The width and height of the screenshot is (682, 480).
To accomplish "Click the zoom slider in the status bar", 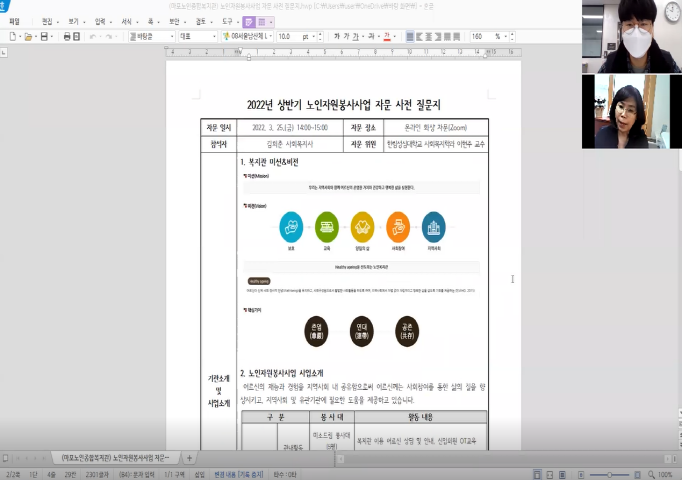I will pyautogui.click(x=609, y=474).
